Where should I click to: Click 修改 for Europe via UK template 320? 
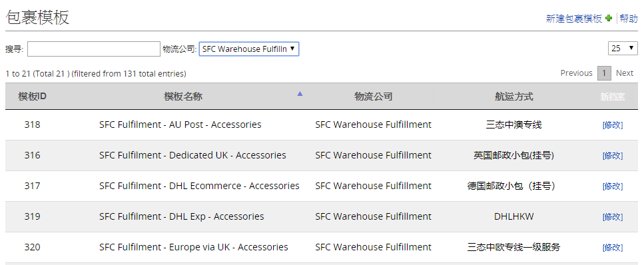coord(613,247)
